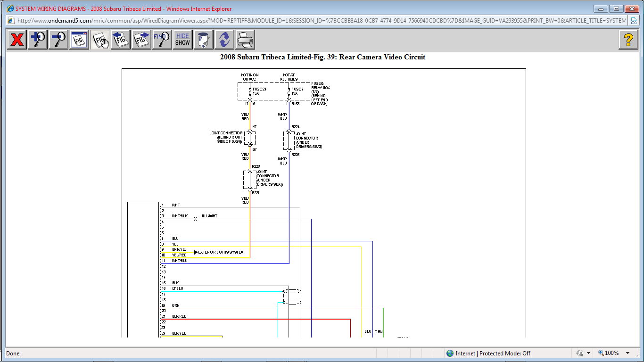Open the zoom level 100% dropdown arrow

[627, 353]
